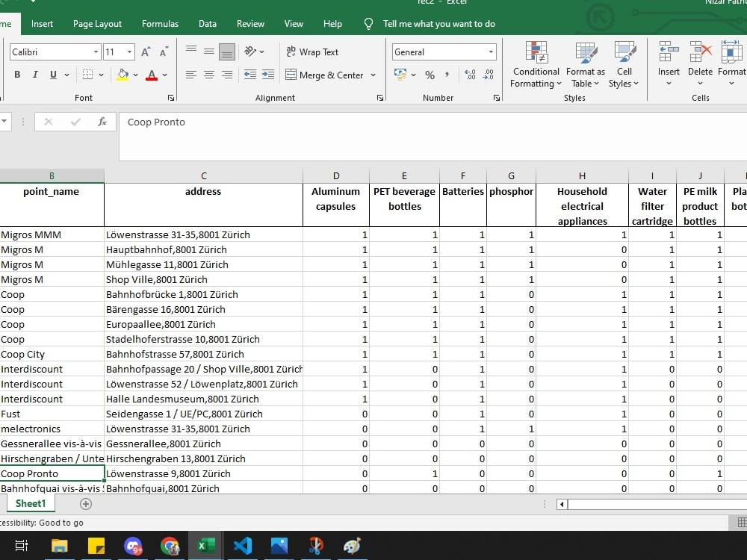Image resolution: width=747 pixels, height=560 pixels.
Task: Center text horizontally
Action: [209, 75]
